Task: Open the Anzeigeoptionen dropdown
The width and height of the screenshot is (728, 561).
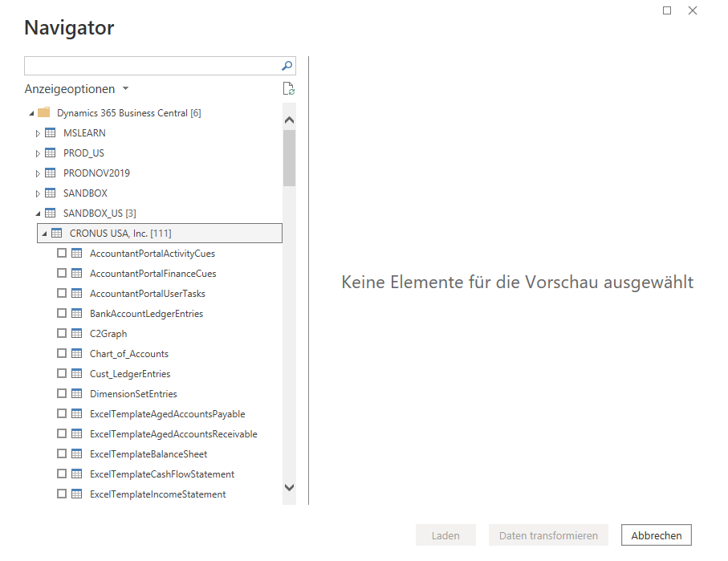Action: click(77, 89)
